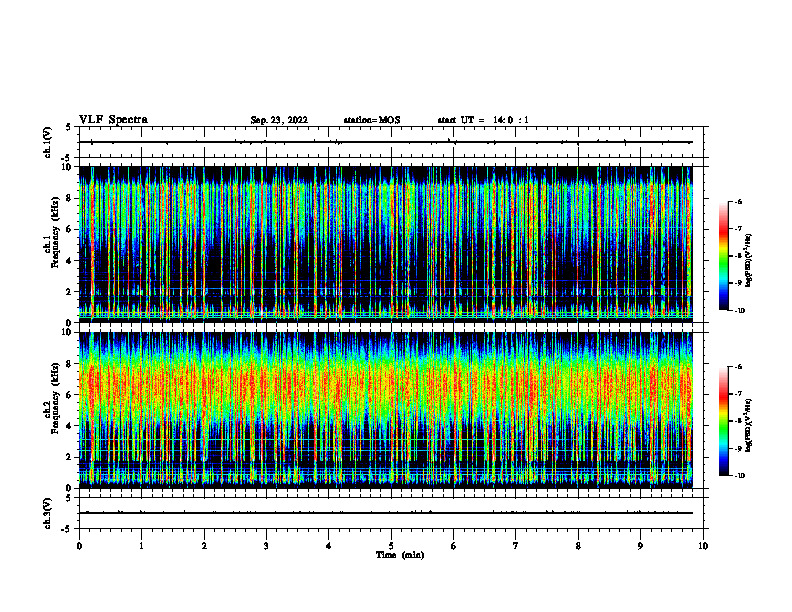Image resolution: width=792 pixels, height=612 pixels.
Task: Click the ch.2 spectrogram color bar
Action: point(723,421)
